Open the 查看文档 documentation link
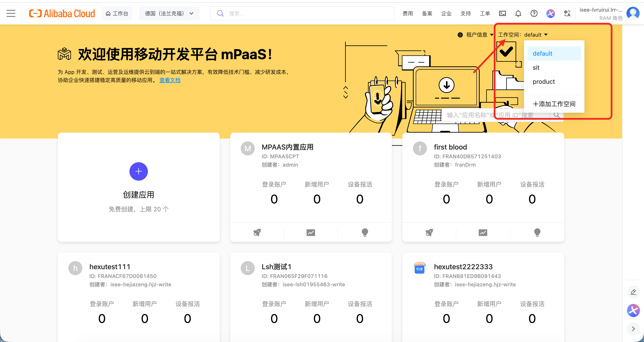 click(x=170, y=80)
